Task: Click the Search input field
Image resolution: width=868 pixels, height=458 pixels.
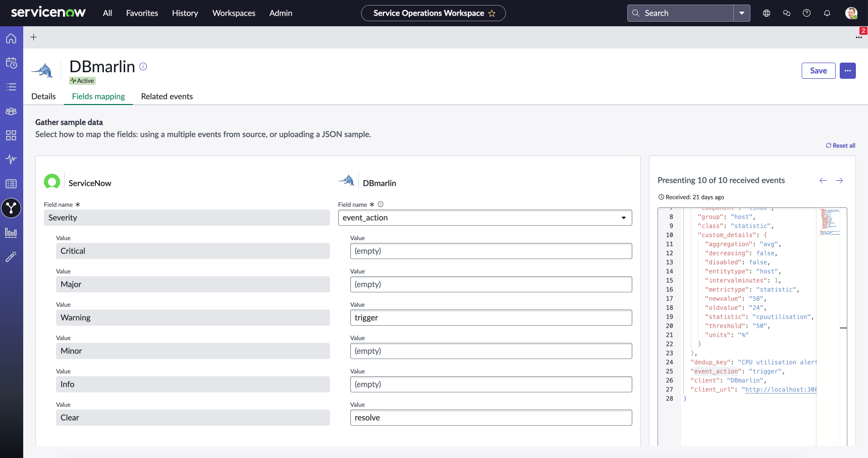Action: pos(681,13)
